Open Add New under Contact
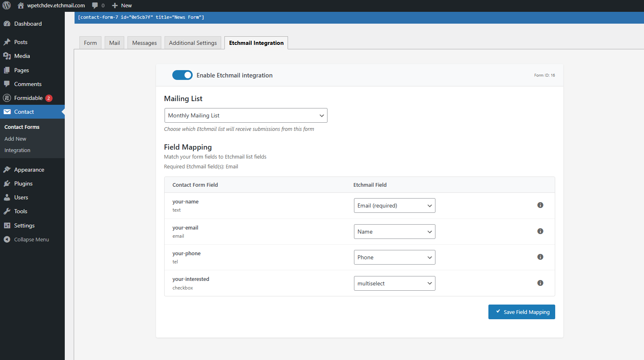Screen dimensions: 644x360 [15, 139]
